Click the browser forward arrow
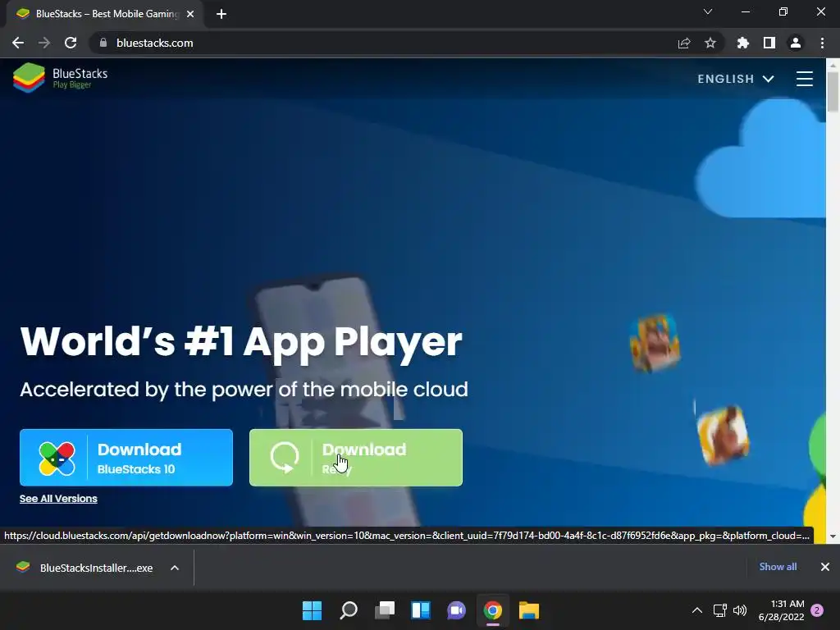 [44, 43]
